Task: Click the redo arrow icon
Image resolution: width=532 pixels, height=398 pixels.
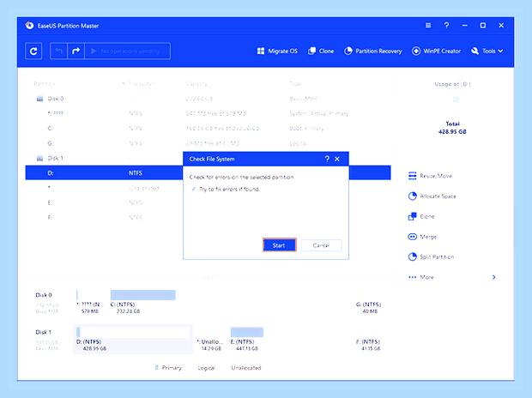Action: coord(76,51)
